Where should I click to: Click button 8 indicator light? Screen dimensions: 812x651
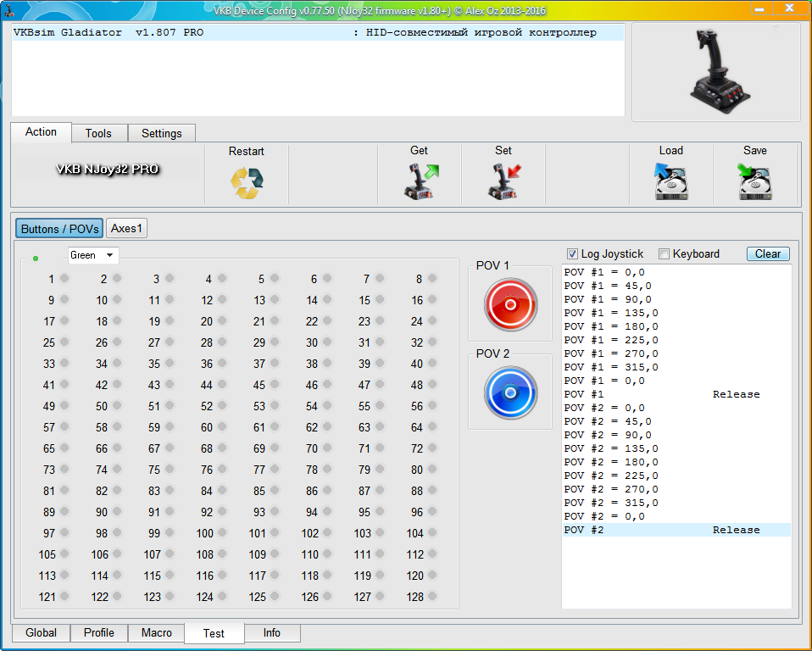coord(432,278)
